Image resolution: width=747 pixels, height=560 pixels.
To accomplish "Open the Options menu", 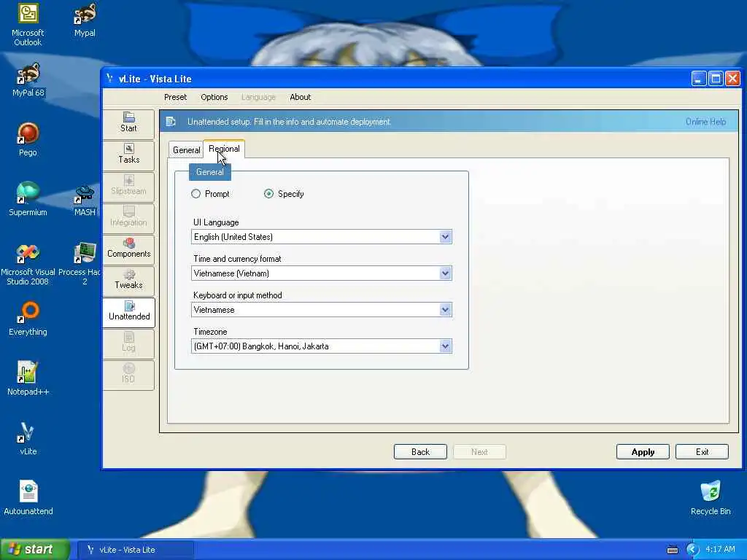I will click(x=214, y=97).
